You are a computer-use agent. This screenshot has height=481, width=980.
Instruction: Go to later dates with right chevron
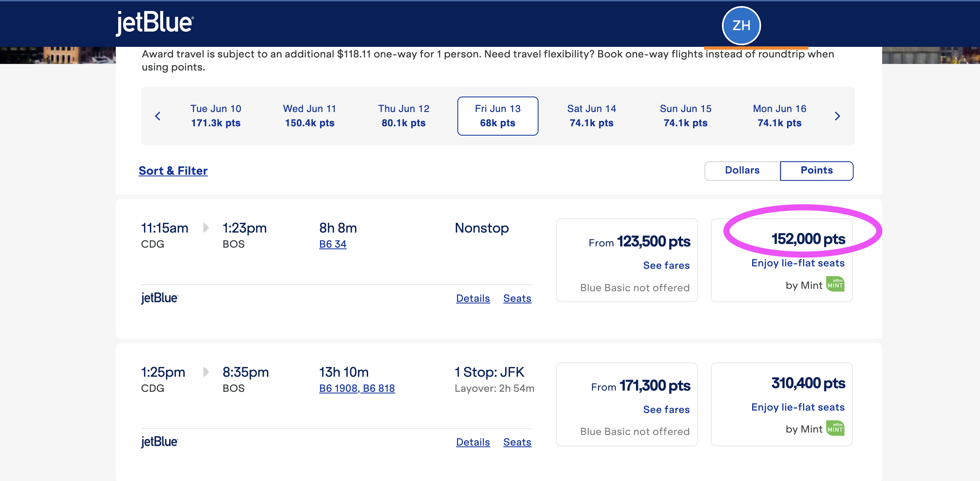click(x=837, y=116)
